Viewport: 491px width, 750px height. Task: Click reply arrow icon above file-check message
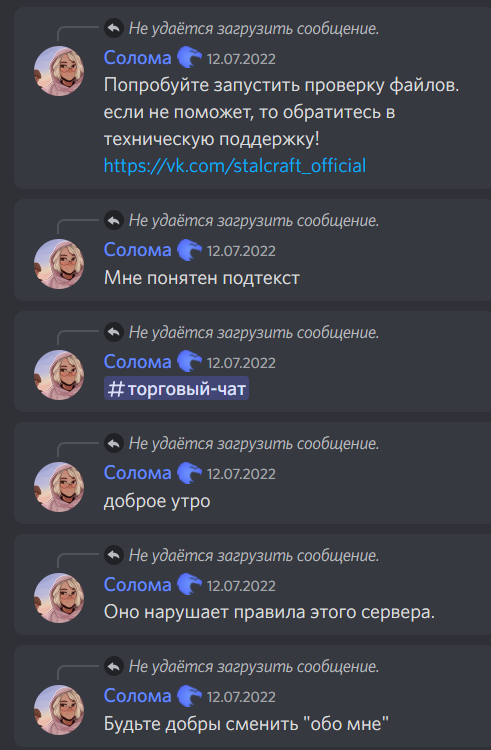point(114,28)
